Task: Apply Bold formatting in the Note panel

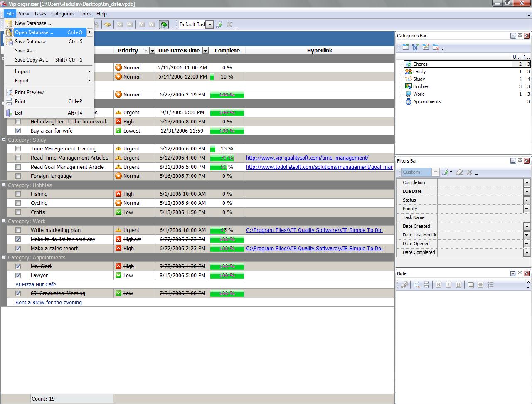Action: click(x=438, y=285)
